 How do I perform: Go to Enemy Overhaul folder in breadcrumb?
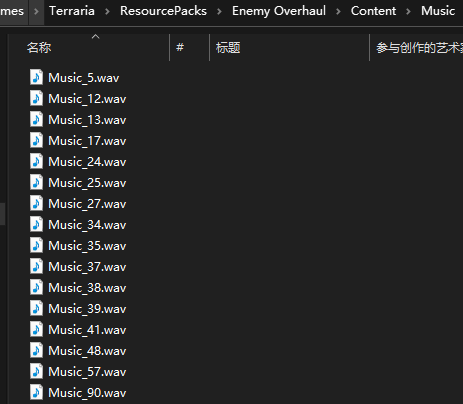pyautogui.click(x=279, y=11)
